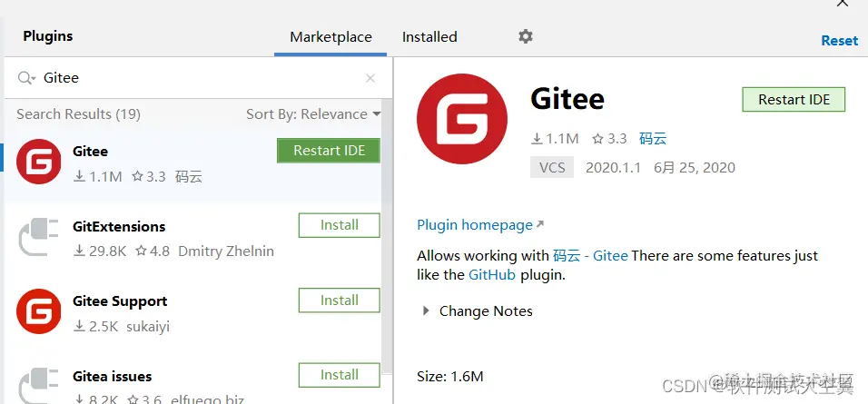Select the Gitee result row title
Image resolution: width=868 pixels, height=404 pixels.
(x=90, y=151)
